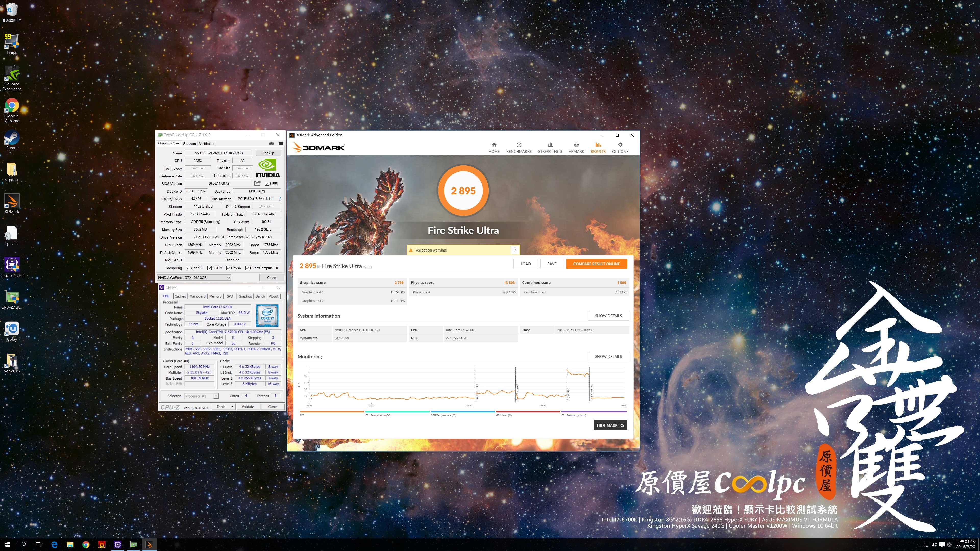
Task: Open File Explorer from the taskbar
Action: click(x=70, y=545)
